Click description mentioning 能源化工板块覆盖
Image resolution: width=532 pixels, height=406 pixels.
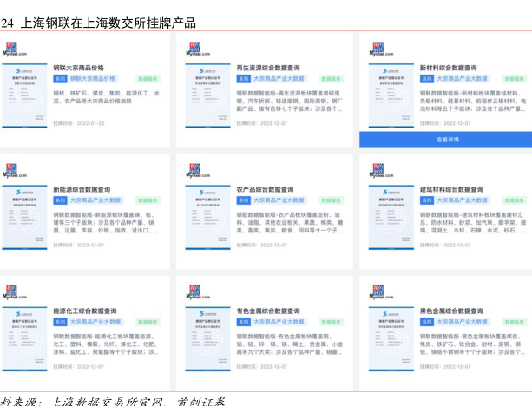point(106,344)
